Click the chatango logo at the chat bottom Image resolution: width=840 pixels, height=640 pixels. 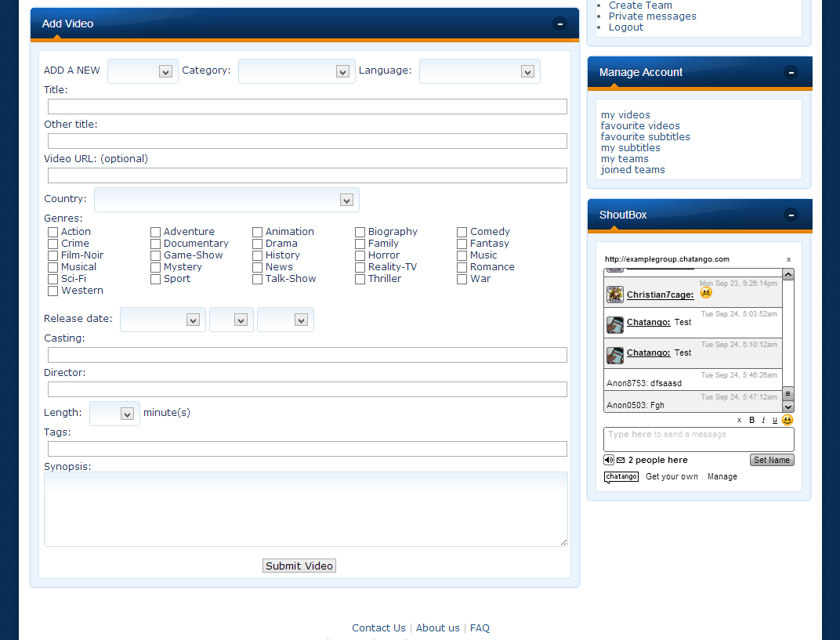coord(621,476)
